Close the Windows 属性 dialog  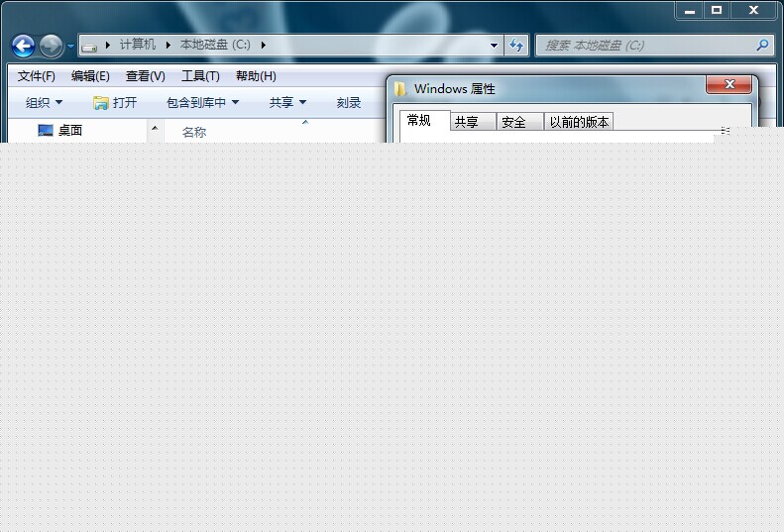[729, 84]
